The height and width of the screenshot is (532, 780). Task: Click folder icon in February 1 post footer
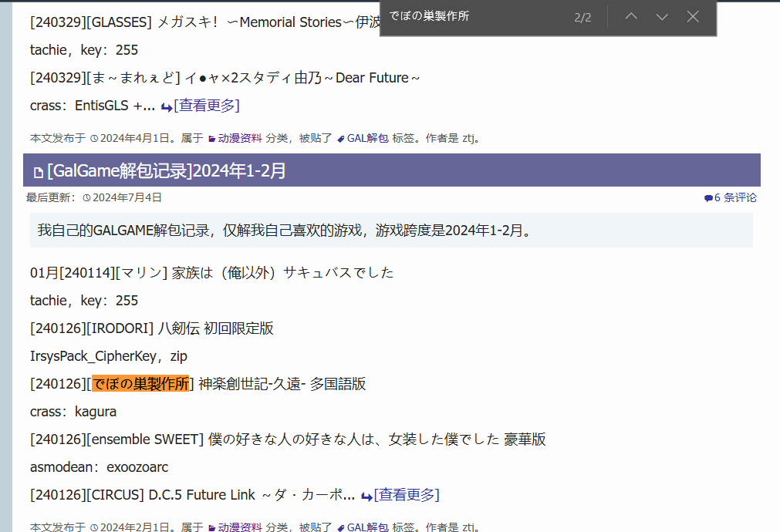coord(211,528)
